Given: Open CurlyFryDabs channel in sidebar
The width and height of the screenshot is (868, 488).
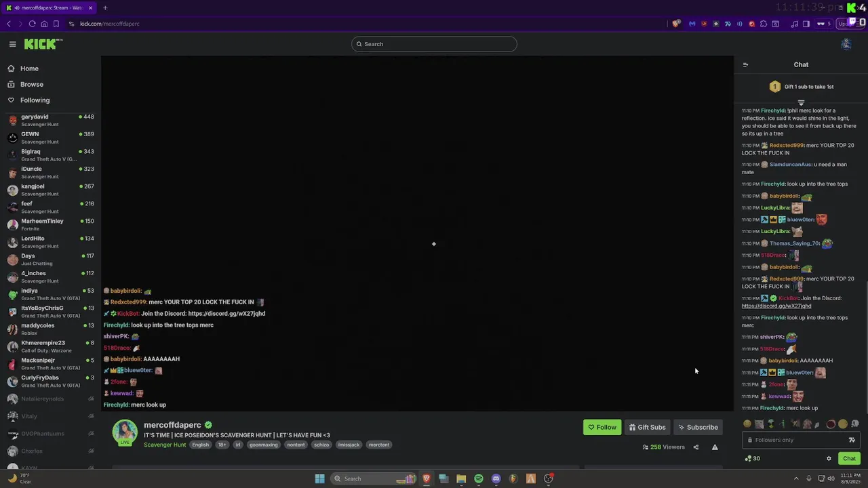Looking at the screenshot, I should pyautogui.click(x=51, y=381).
